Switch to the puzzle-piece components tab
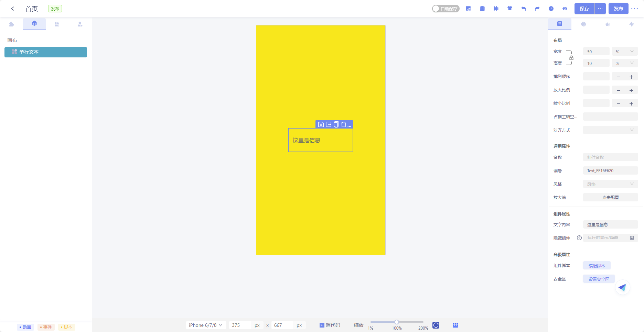Screen dimensions: 644x332 12,24
